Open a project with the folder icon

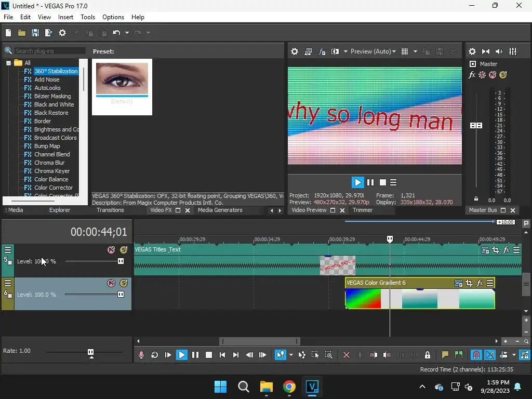click(x=22, y=33)
